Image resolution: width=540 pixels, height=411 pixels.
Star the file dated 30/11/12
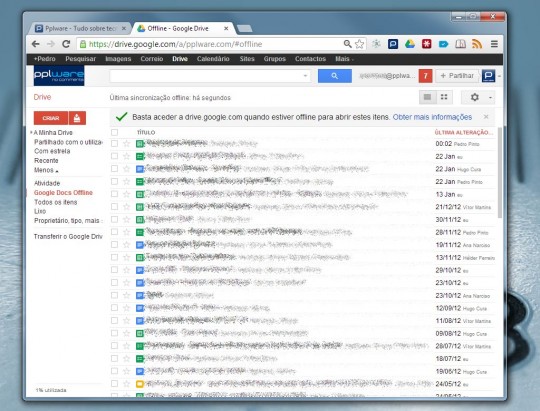(126, 219)
